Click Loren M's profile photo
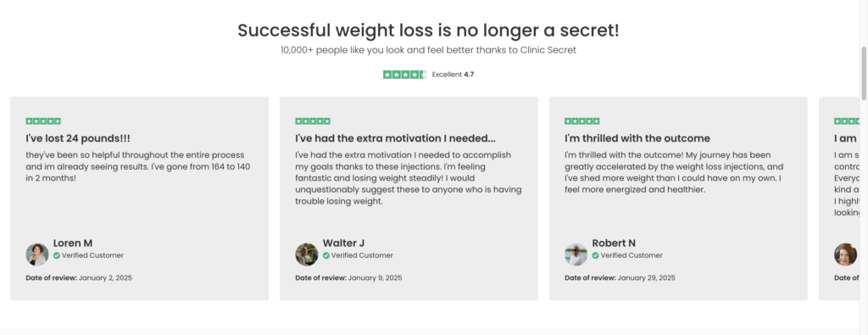868x335 pixels. (37, 254)
